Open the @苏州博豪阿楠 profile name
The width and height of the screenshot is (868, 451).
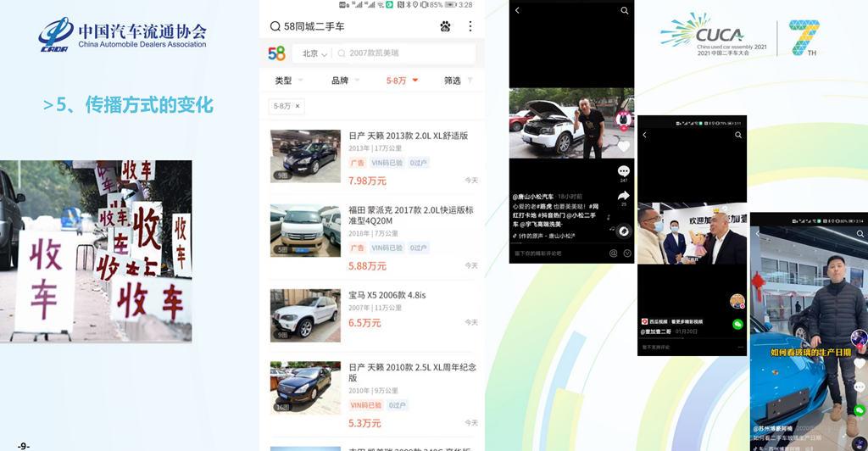(772, 428)
